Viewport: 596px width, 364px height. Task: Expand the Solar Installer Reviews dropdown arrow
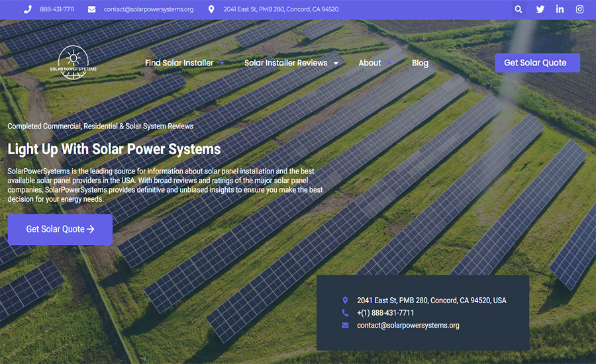pos(336,64)
